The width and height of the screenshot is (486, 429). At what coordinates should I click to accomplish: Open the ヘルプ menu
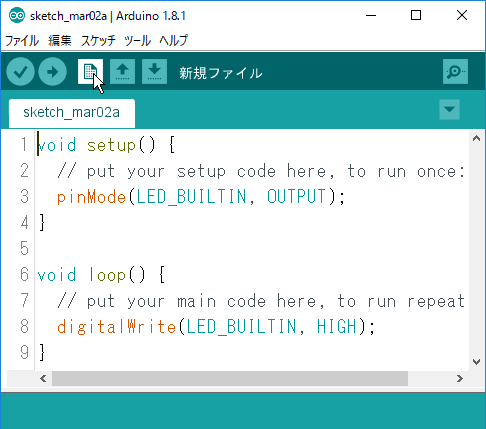[x=174, y=41]
